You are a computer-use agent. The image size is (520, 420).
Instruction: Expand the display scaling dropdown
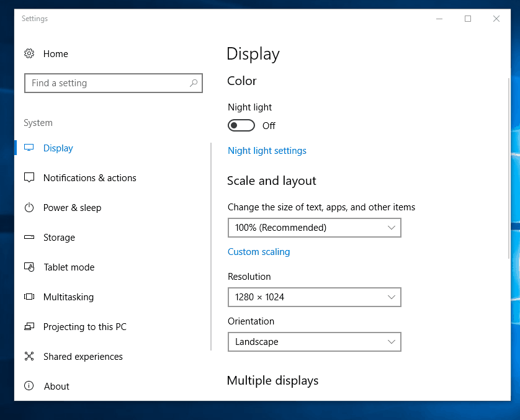314,228
